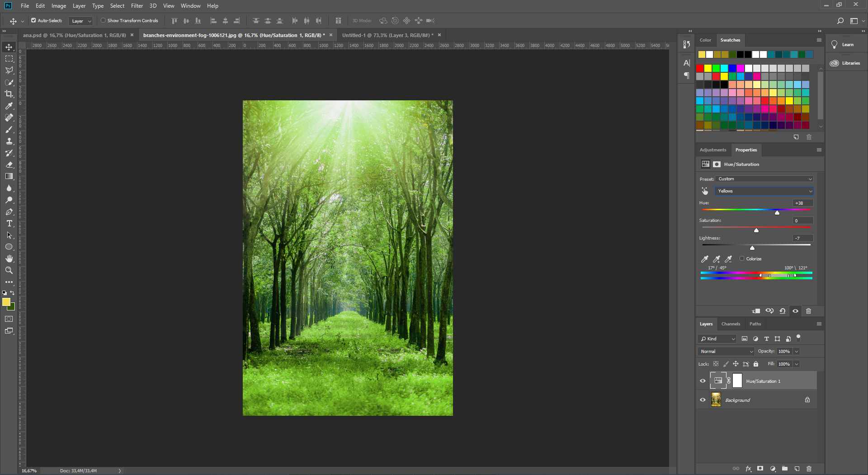This screenshot has width=868, height=475.
Task: Open the Filter menu
Action: tap(137, 6)
